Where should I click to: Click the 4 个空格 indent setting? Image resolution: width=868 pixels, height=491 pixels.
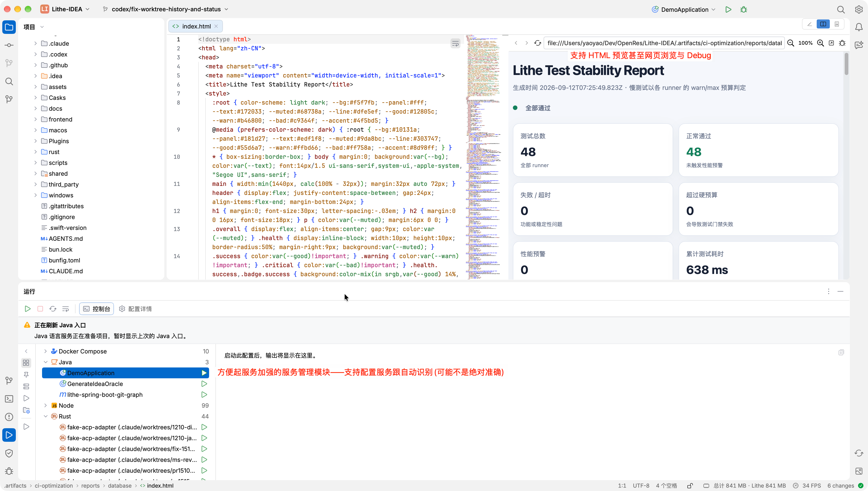coord(666,486)
